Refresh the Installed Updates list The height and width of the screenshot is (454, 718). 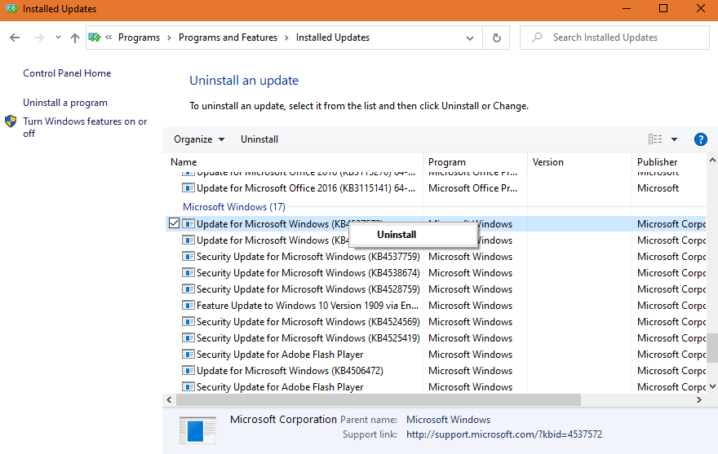(496, 38)
